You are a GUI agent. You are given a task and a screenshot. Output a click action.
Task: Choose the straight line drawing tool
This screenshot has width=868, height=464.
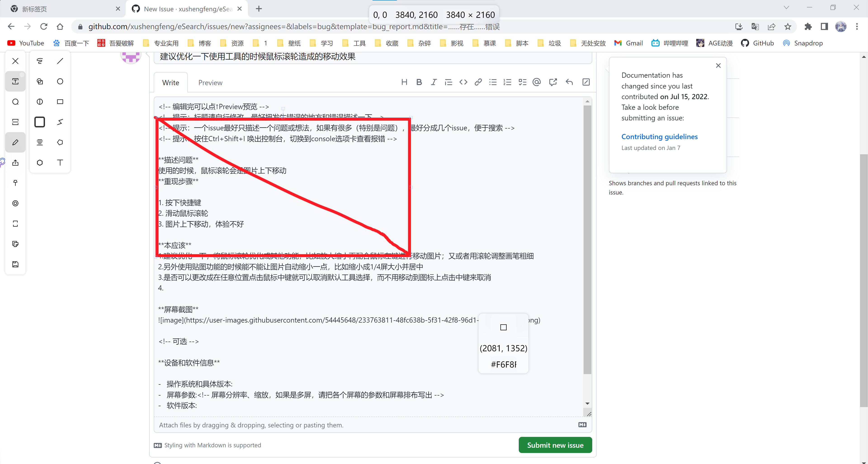tap(60, 61)
